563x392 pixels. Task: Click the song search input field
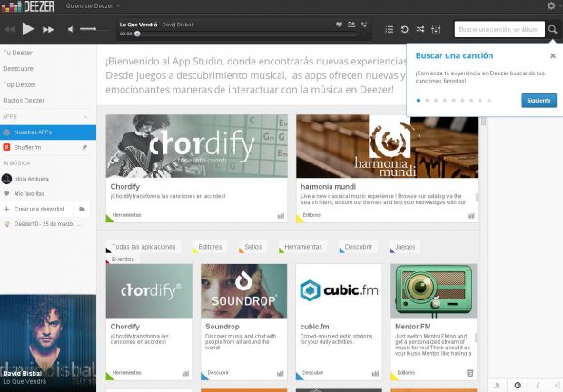tap(499, 29)
